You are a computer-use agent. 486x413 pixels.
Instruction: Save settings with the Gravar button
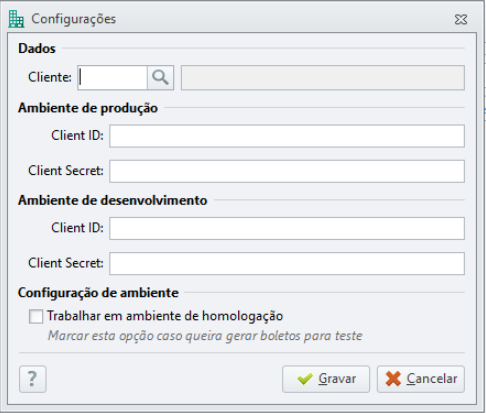coord(326,379)
